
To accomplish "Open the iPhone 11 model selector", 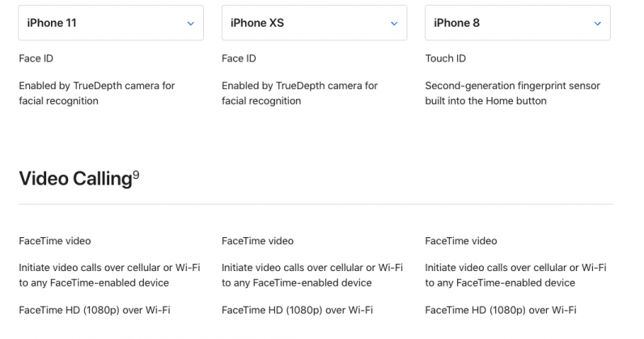I will (111, 23).
